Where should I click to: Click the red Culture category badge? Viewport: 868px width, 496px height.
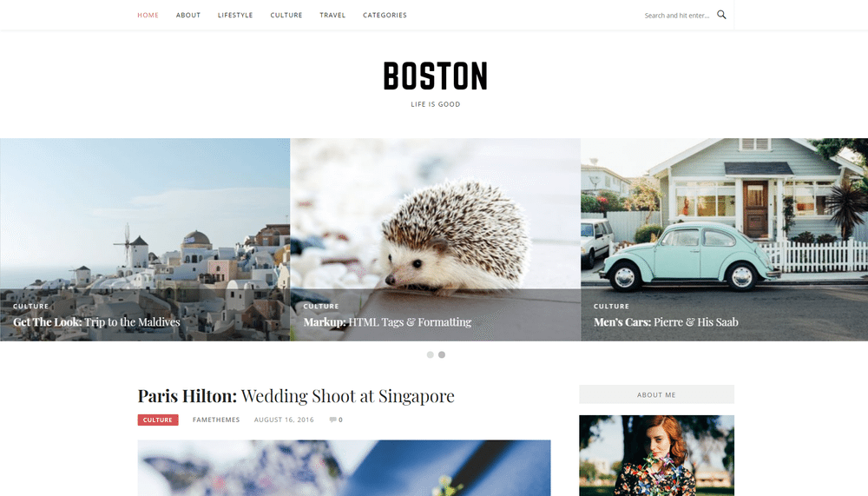pyautogui.click(x=158, y=420)
